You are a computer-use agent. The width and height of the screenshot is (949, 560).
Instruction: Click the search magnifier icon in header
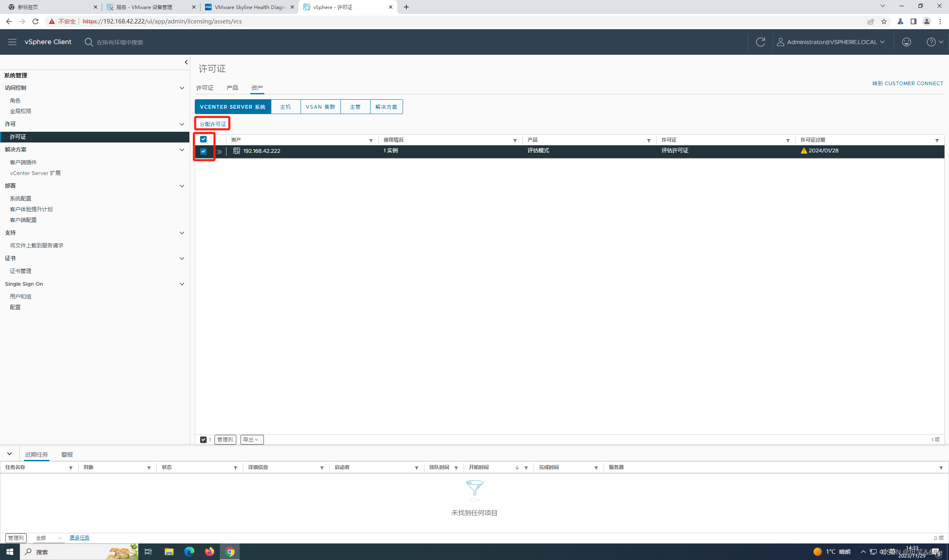[89, 42]
